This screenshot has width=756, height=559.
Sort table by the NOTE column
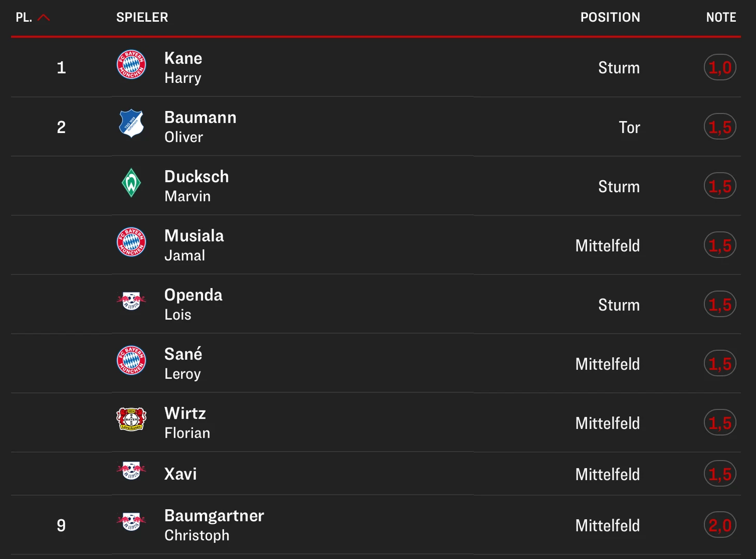[x=721, y=18]
